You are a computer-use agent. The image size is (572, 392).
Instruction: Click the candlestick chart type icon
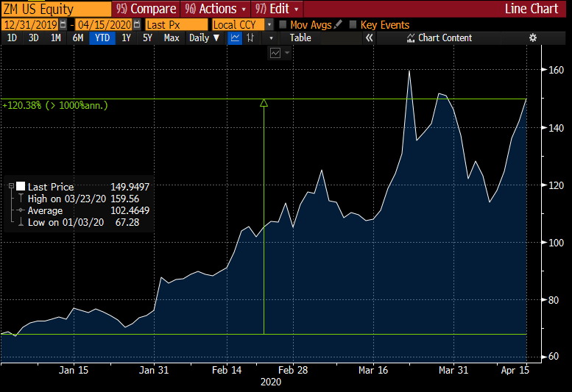tap(254, 38)
